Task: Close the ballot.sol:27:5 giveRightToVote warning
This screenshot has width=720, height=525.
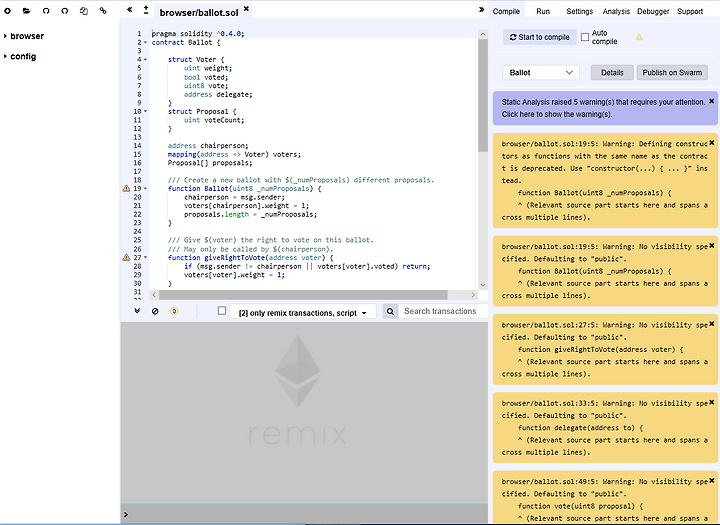Action: click(712, 324)
